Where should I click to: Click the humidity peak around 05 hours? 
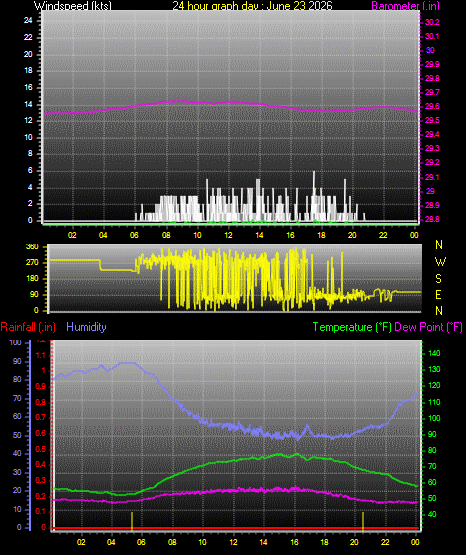click(x=128, y=363)
